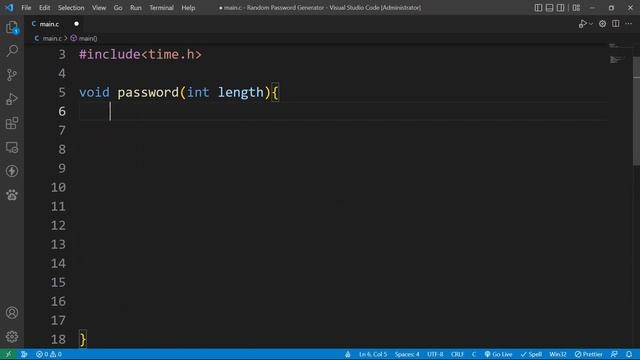Open the Accounts menu icon
The width and height of the screenshot is (640, 360).
pyautogui.click(x=12, y=313)
